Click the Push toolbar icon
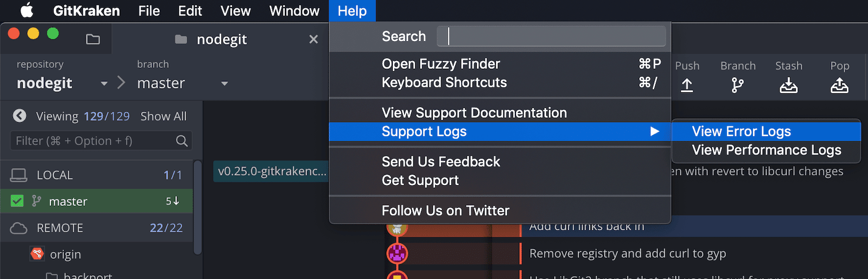Image resolution: width=868 pixels, height=279 pixels. 687,85
